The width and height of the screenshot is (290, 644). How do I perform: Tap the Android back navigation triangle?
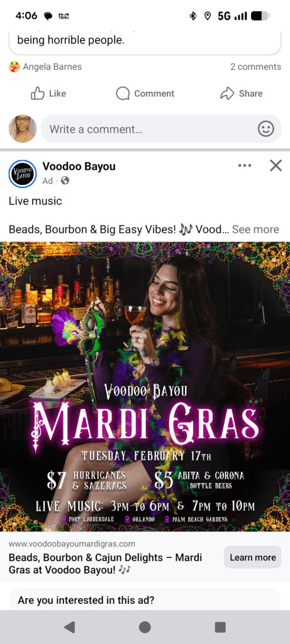coord(69,627)
